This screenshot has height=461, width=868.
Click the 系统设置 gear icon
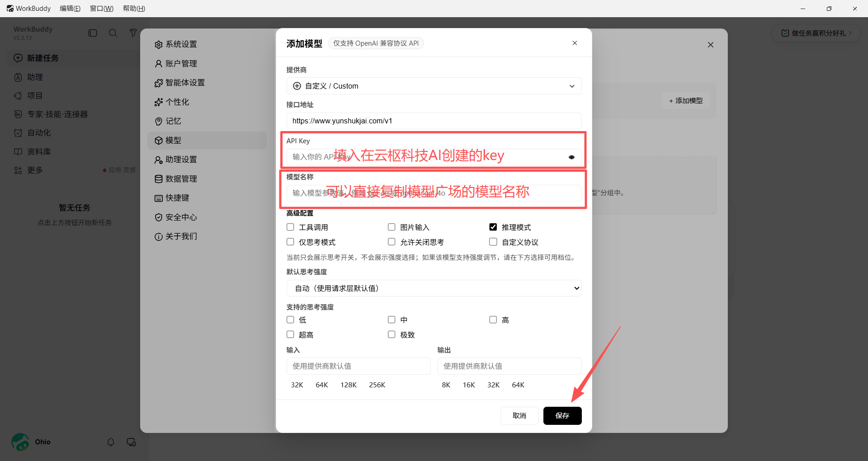click(159, 44)
